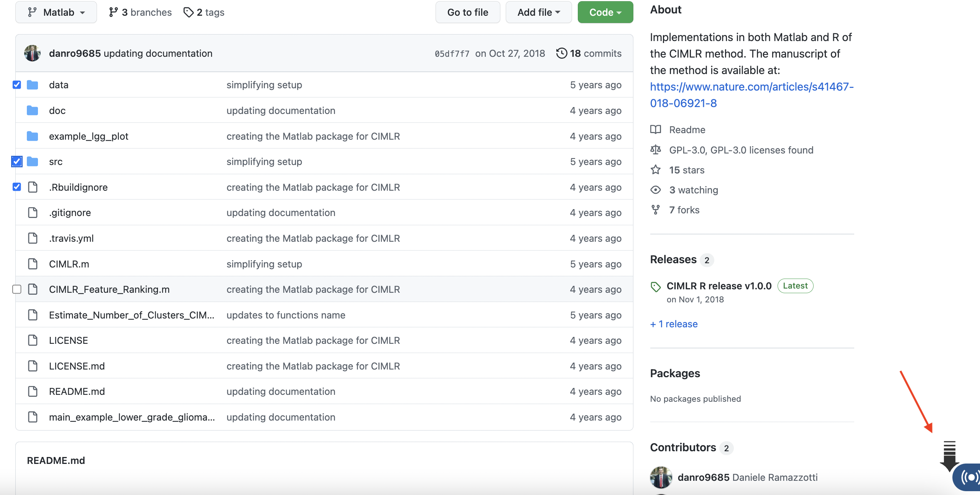The image size is (980, 495).
Task: Click danro9685 contributor avatar thumbnail
Action: point(661,477)
